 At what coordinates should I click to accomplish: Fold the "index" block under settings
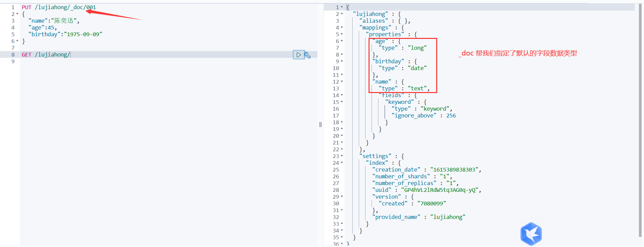[x=342, y=163]
